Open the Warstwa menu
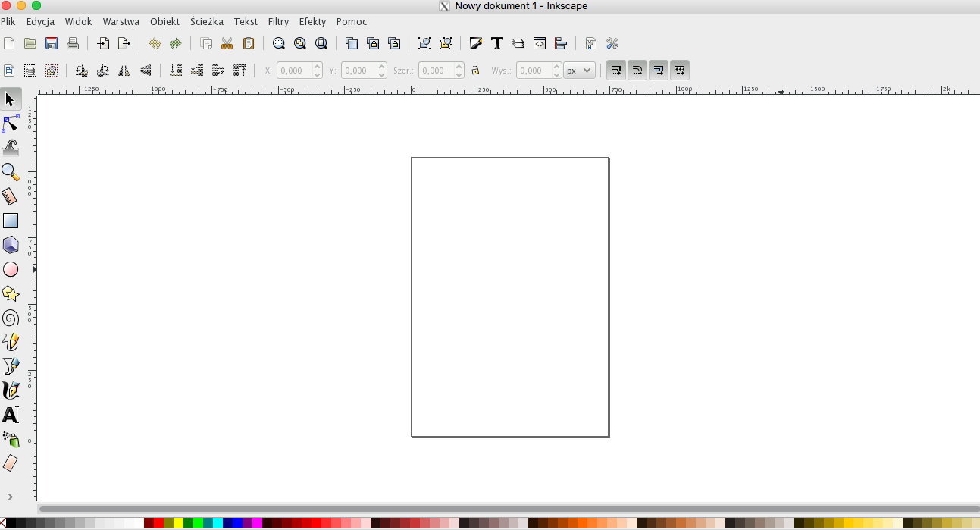Viewport: 980px width, 530px height. click(x=121, y=22)
